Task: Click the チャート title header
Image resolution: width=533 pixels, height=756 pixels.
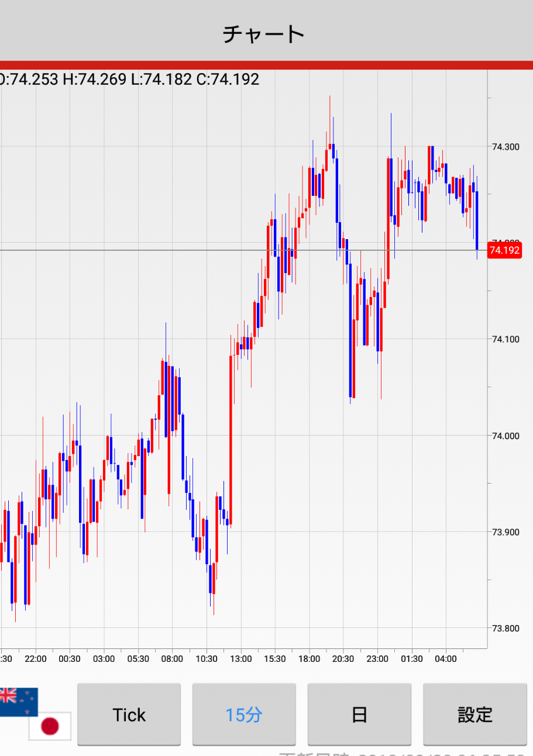Action: coord(264,34)
